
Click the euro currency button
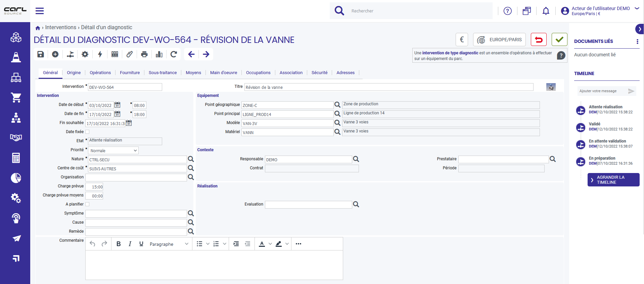pos(462,40)
